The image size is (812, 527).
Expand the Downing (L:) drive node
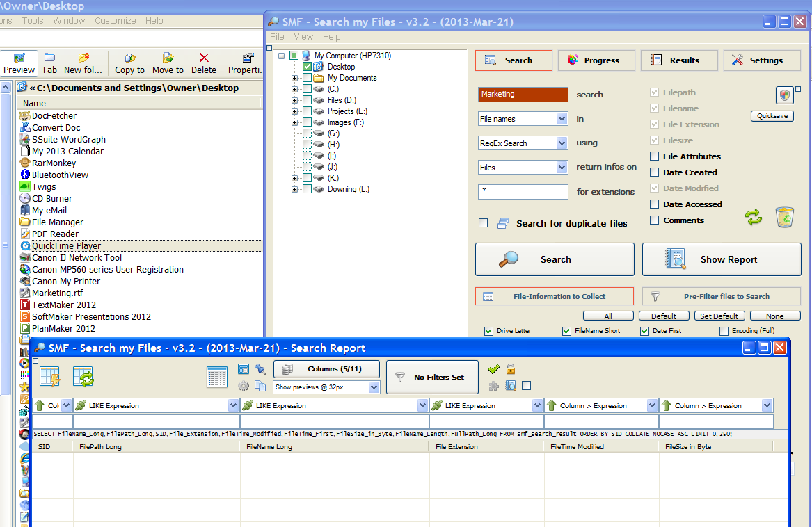coord(294,190)
